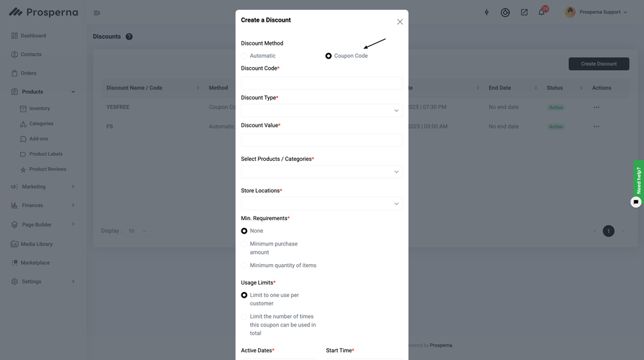Click the help question mark beside Discounts
The image size is (644, 360).
129,36
